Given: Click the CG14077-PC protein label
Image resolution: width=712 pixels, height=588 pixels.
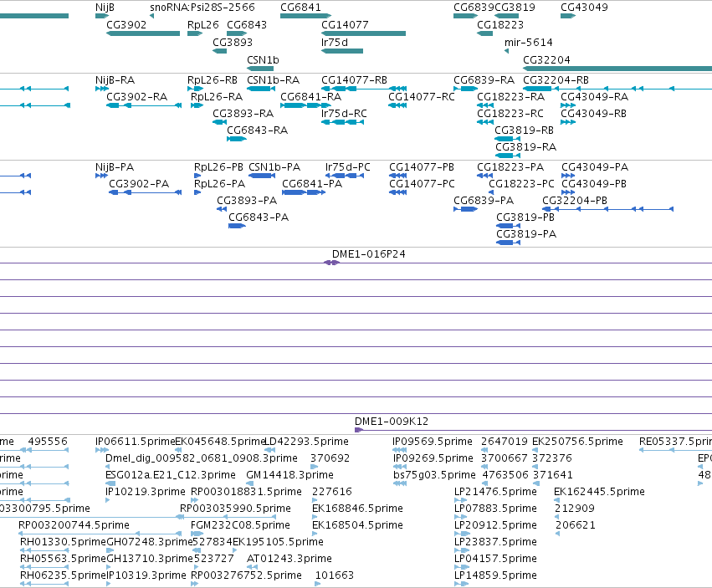Looking at the screenshot, I should pos(422,184).
